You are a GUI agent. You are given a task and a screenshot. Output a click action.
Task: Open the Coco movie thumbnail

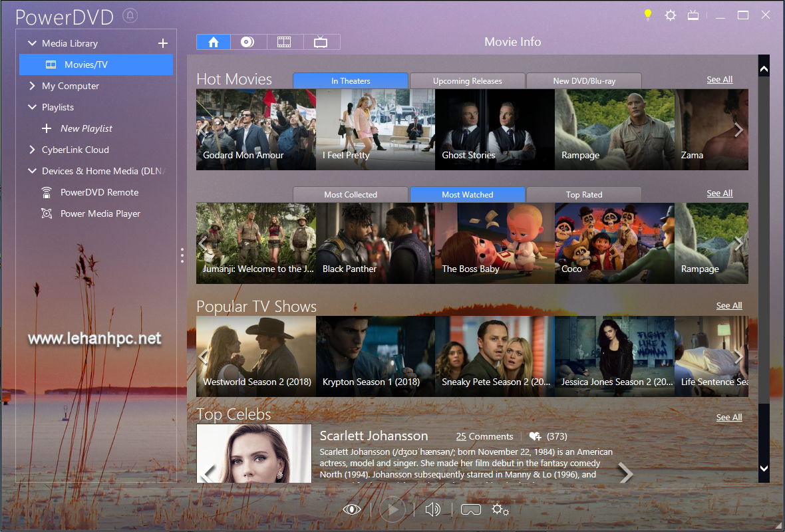pos(614,243)
